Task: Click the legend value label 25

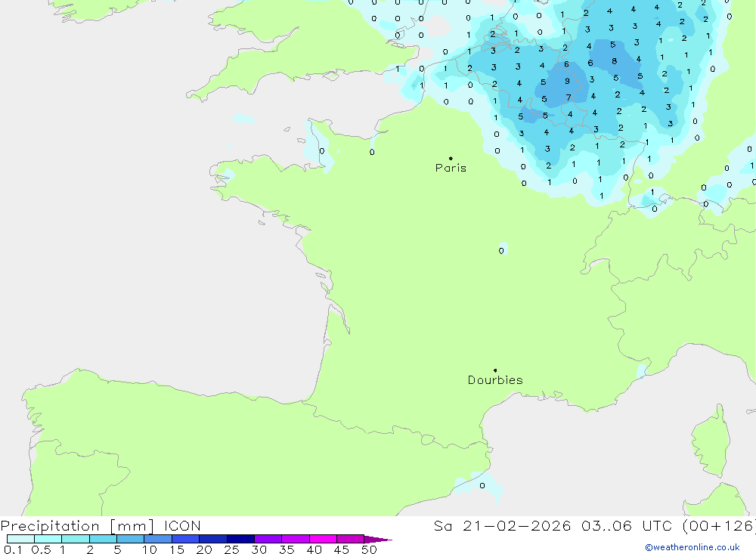Action: (x=231, y=549)
